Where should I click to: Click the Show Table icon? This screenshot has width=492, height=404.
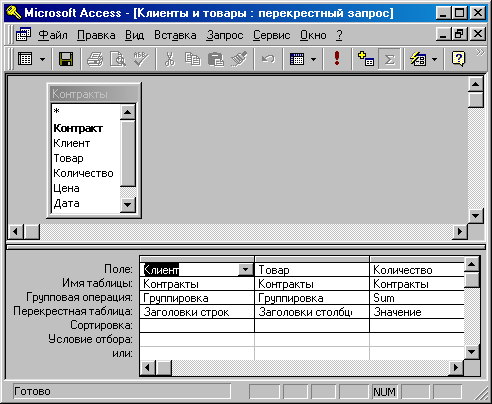(366, 59)
